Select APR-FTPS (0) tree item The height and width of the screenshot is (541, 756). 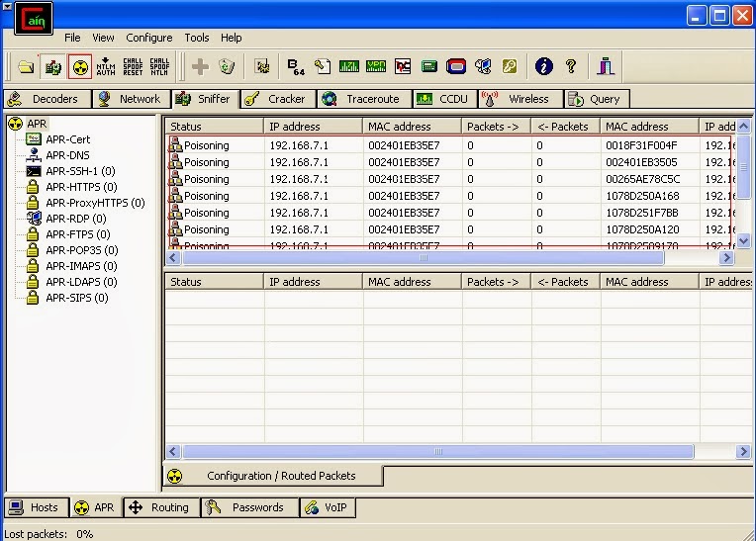(x=77, y=234)
